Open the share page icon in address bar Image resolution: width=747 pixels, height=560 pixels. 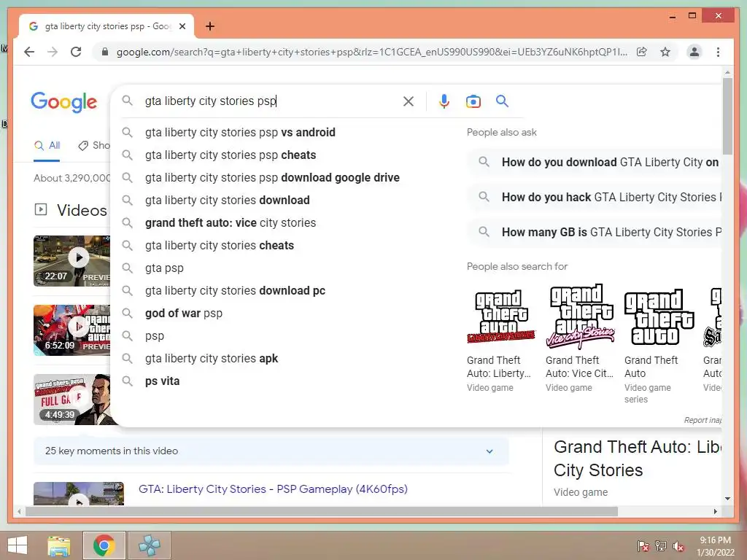tap(642, 52)
